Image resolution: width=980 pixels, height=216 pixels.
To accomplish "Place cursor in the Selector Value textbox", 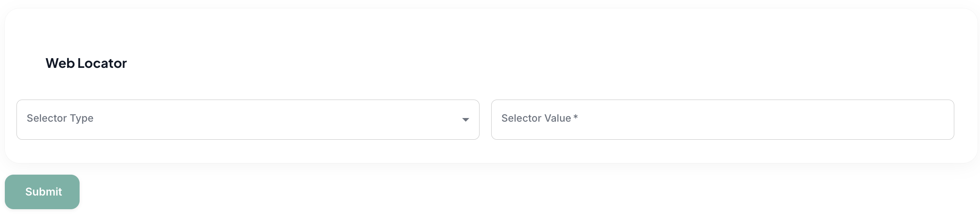I will (x=722, y=120).
